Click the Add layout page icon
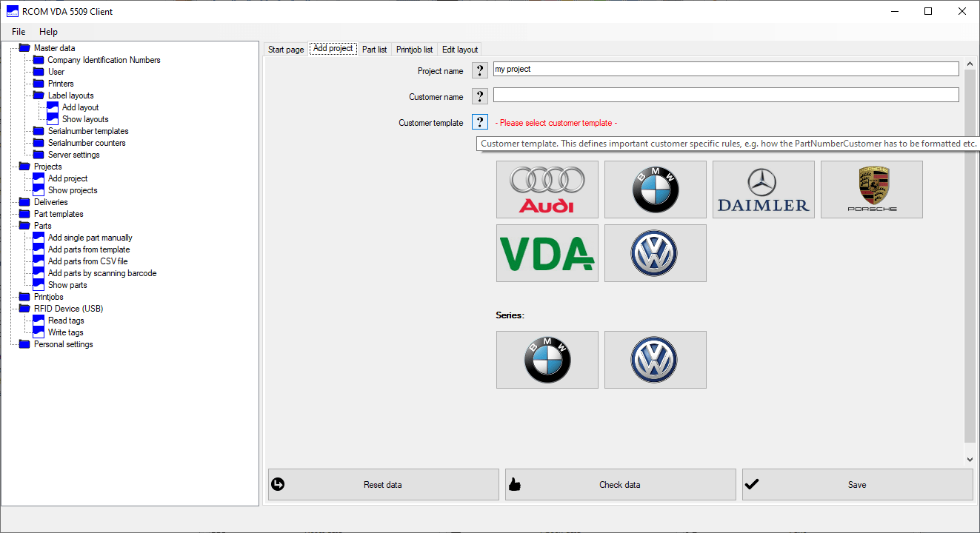980x533 pixels. coord(53,107)
